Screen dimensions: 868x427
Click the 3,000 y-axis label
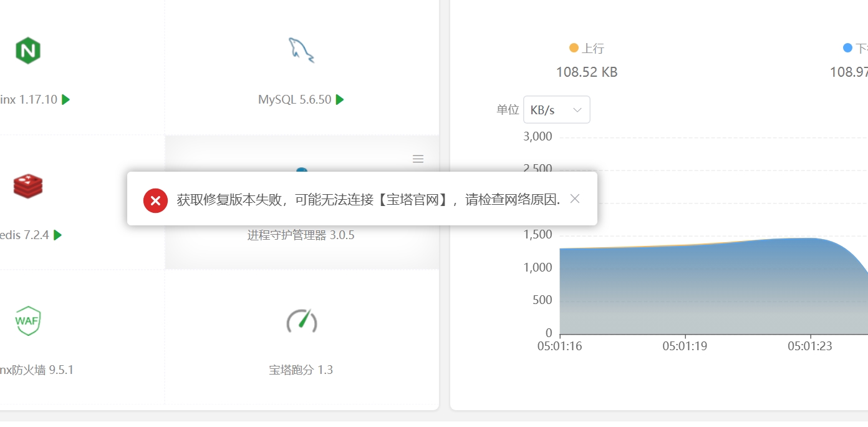[537, 137]
